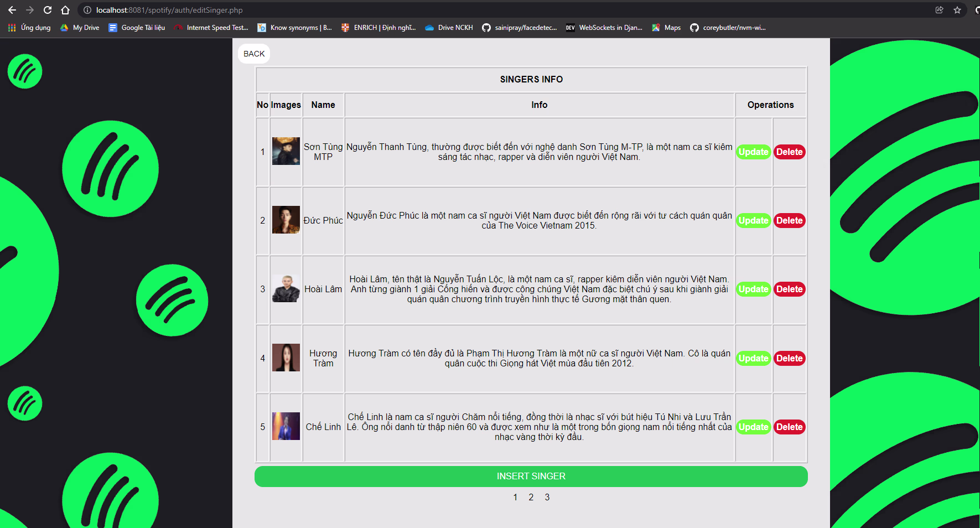Image resolution: width=980 pixels, height=528 pixels.
Task: Click info text about nhạc vàng
Action: 540,427
